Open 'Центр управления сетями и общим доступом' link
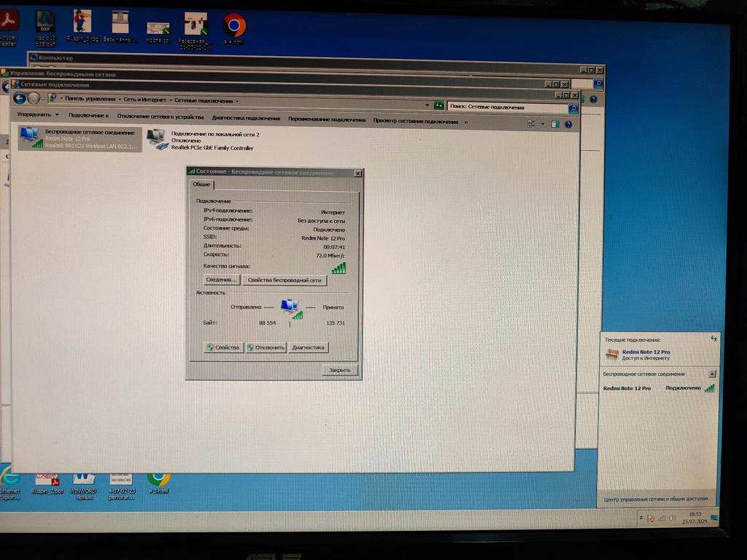The height and width of the screenshot is (560, 747). [x=655, y=499]
